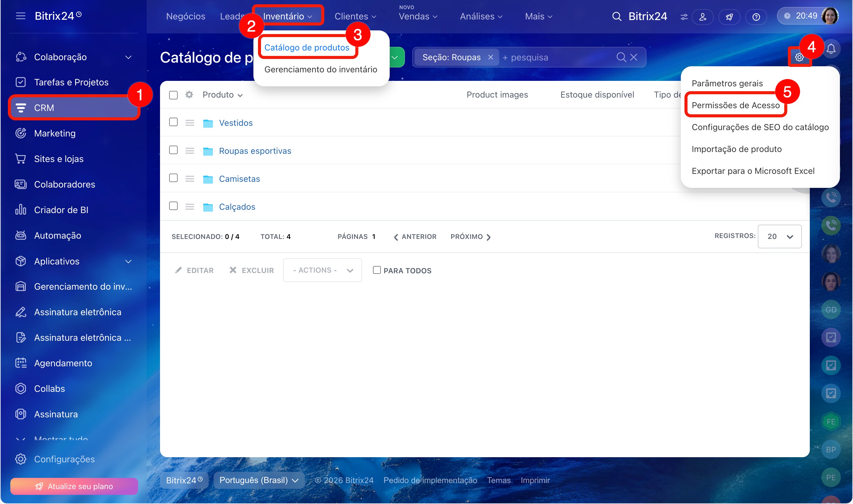The width and height of the screenshot is (853, 504).
Task: Choose Gerenciamento do inventário from Inventário menu
Action: tap(320, 69)
